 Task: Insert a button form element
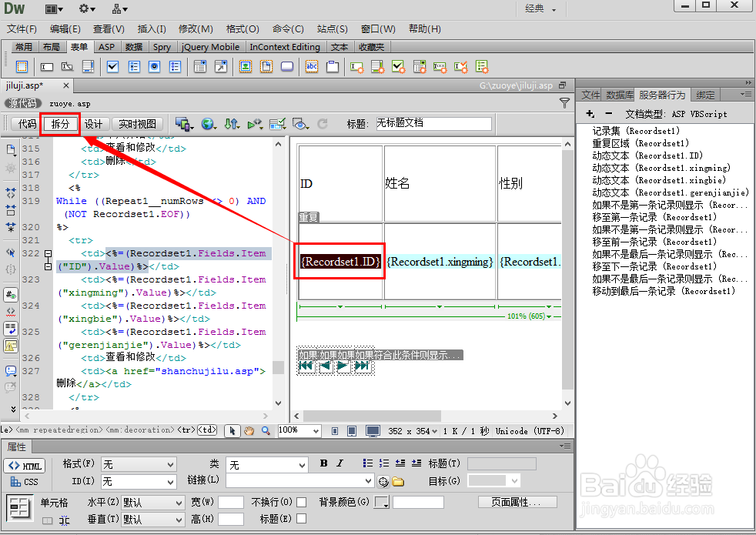pos(287,66)
